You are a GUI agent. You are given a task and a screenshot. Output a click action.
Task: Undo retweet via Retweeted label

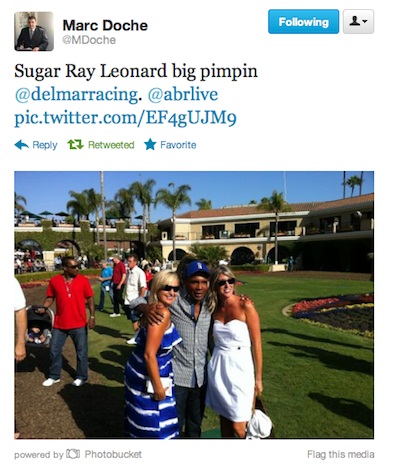click(111, 145)
